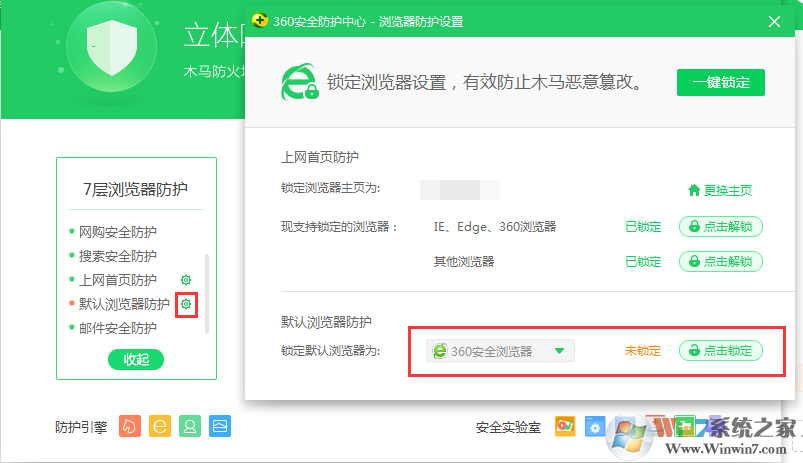Click the yellow browser protection engine icon
Image resolution: width=803 pixels, height=463 pixels.
coord(160,426)
